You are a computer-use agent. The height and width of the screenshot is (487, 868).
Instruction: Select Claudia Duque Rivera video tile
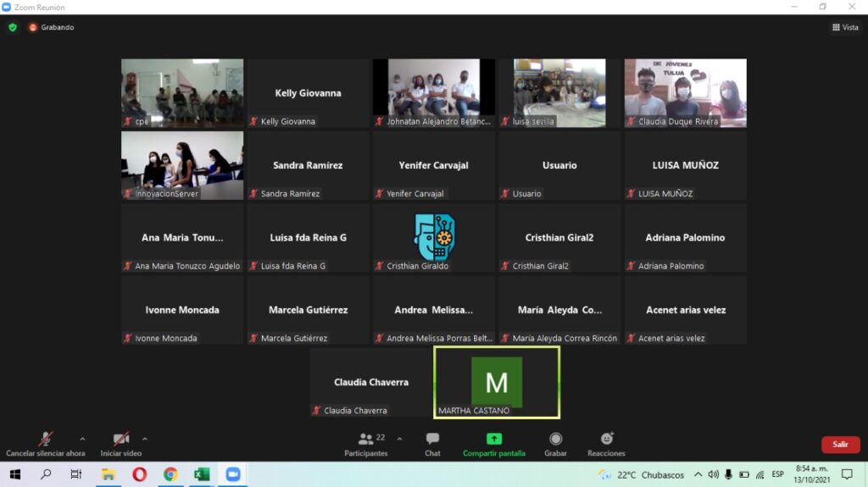(x=685, y=92)
